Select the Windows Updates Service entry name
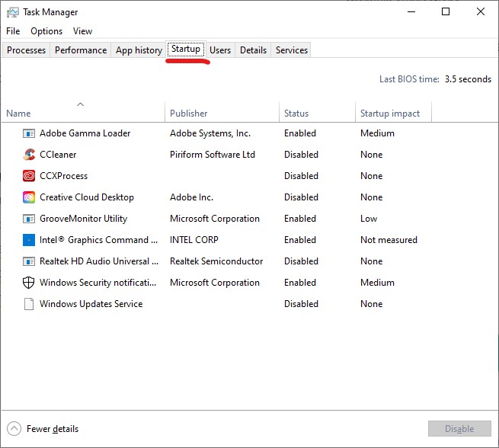The width and height of the screenshot is (499, 448). (91, 304)
